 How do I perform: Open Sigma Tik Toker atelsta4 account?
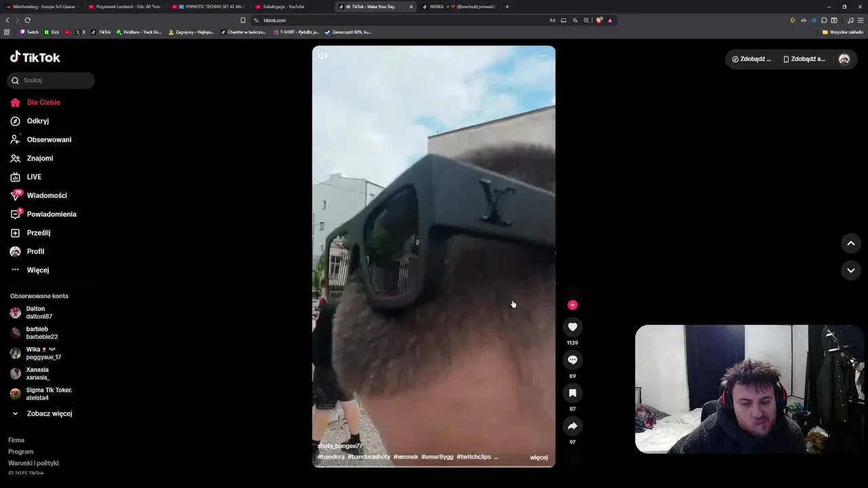49,394
